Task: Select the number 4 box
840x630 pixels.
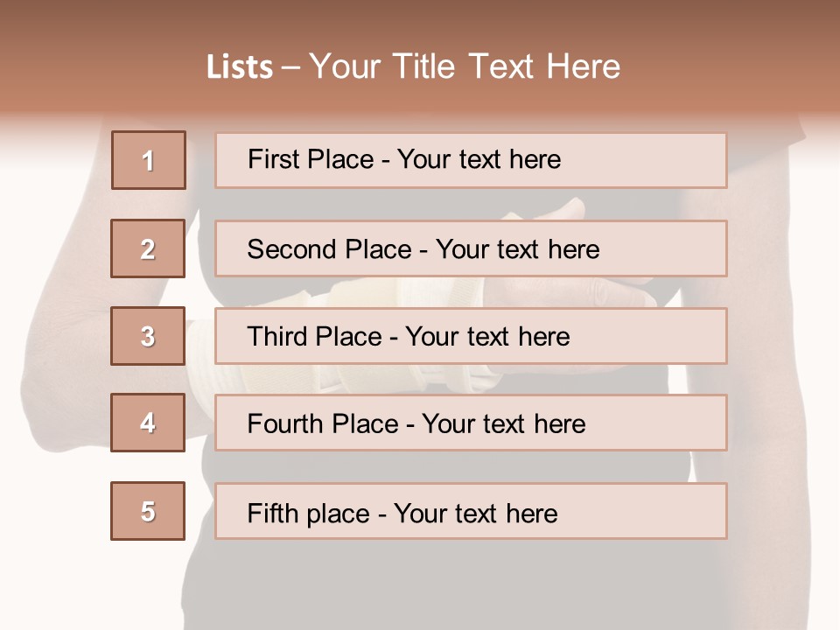Action: point(148,423)
